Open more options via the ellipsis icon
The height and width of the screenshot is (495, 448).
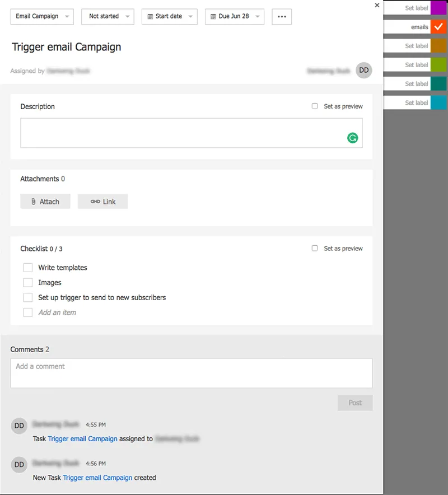point(282,16)
